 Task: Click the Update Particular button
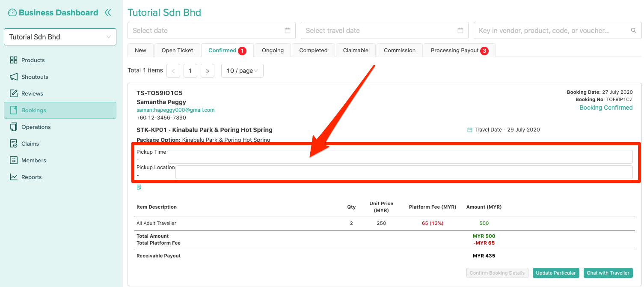(556, 273)
